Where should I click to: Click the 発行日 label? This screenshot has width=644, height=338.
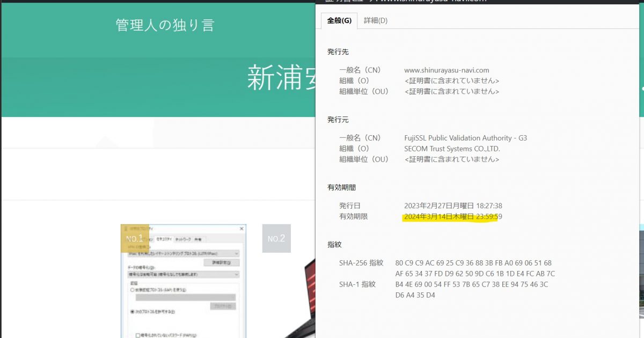coord(350,205)
